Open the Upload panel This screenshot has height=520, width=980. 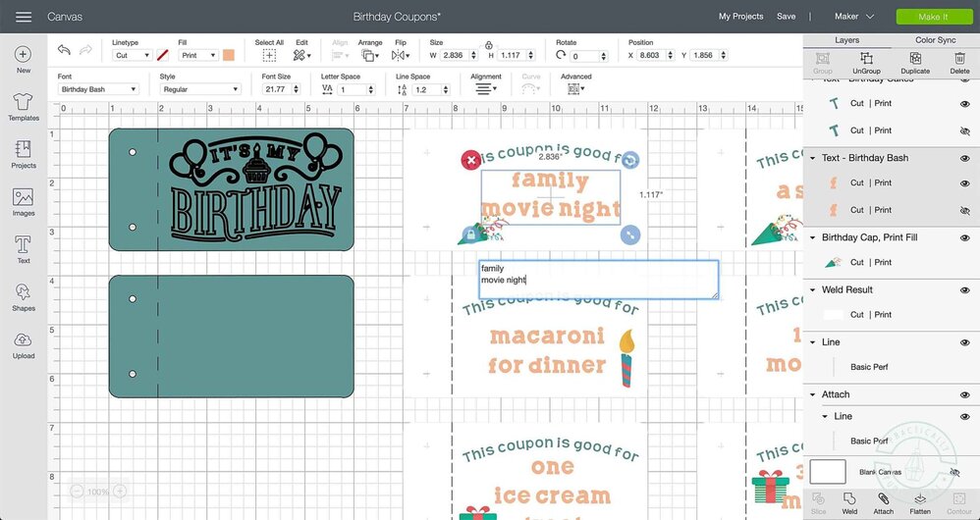point(24,345)
